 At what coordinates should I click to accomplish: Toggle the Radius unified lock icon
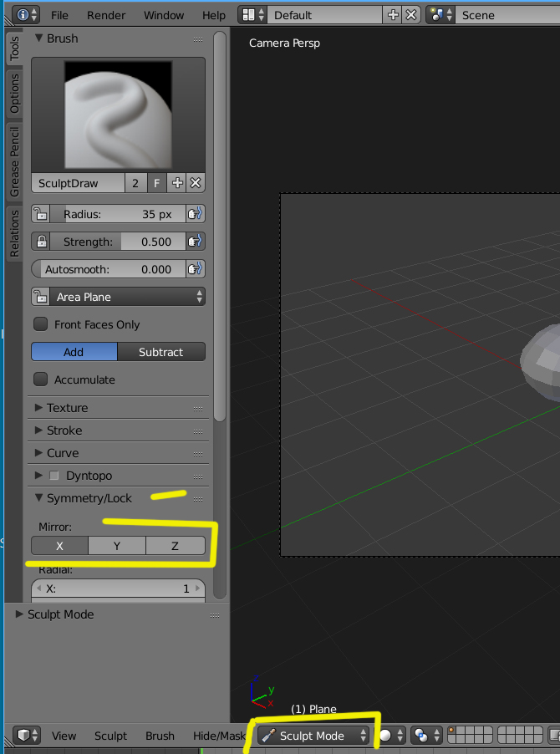(x=41, y=214)
